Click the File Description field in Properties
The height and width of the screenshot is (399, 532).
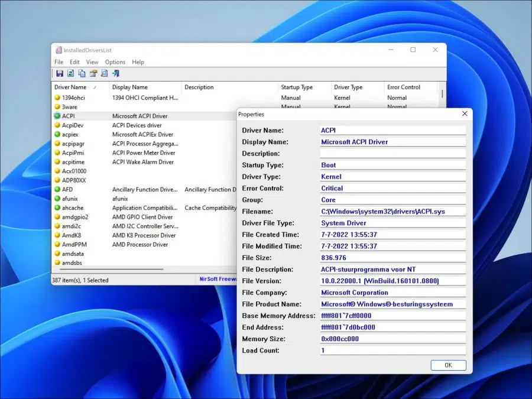(x=393, y=270)
